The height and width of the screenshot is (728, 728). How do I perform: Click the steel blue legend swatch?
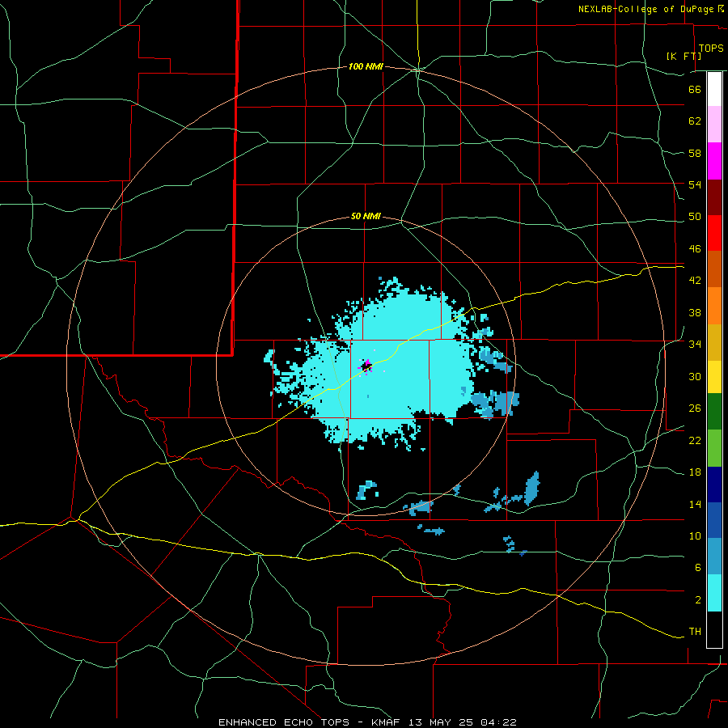click(x=714, y=557)
